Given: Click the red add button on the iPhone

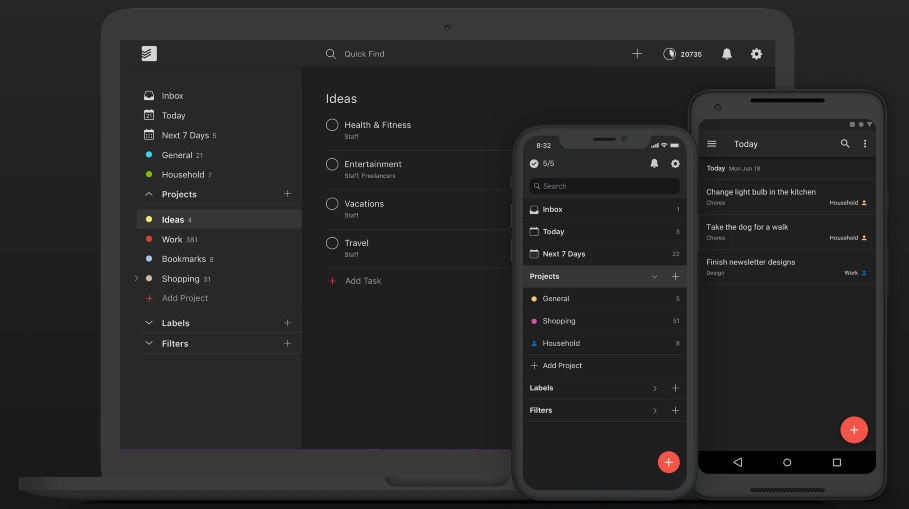Looking at the screenshot, I should [x=668, y=462].
